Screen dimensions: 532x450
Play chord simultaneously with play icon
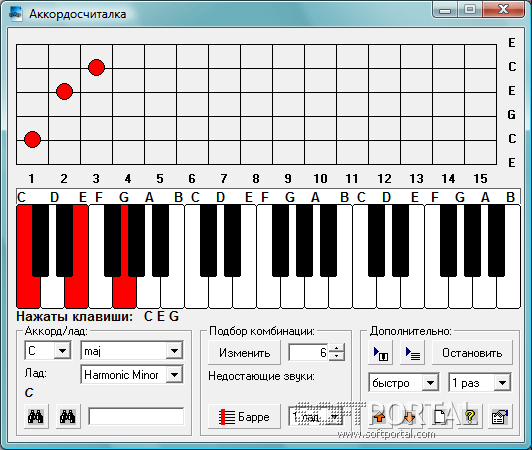click(380, 353)
